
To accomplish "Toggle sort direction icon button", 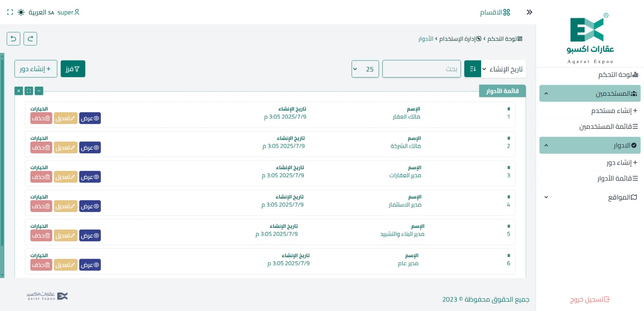I will (x=473, y=69).
